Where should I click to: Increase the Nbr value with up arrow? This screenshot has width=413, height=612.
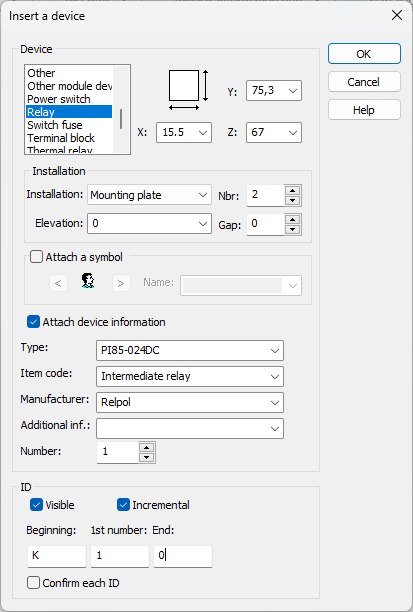[292, 190]
